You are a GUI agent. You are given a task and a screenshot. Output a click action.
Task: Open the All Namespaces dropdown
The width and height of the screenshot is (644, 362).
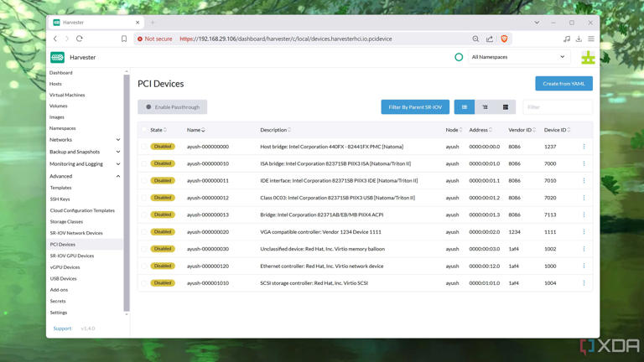pos(518,57)
